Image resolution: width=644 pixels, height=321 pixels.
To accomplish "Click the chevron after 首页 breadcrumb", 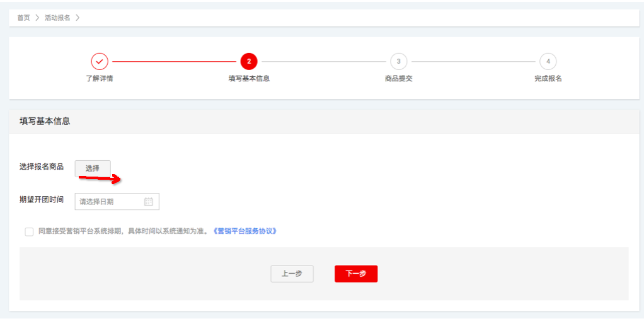I will [x=37, y=18].
